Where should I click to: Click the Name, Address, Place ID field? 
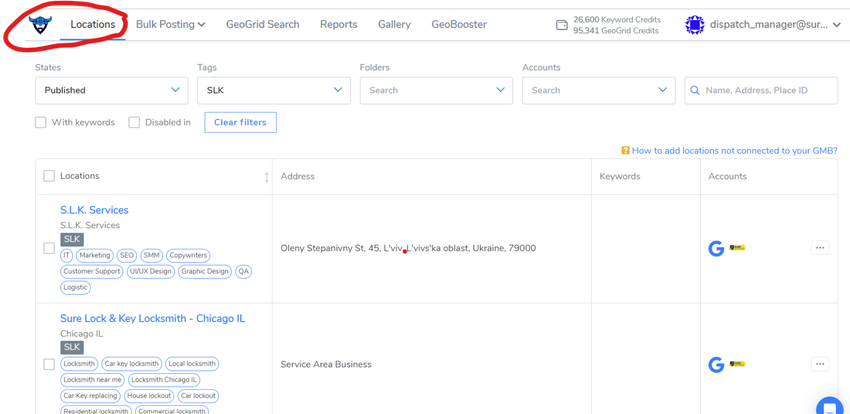pyautogui.click(x=761, y=90)
